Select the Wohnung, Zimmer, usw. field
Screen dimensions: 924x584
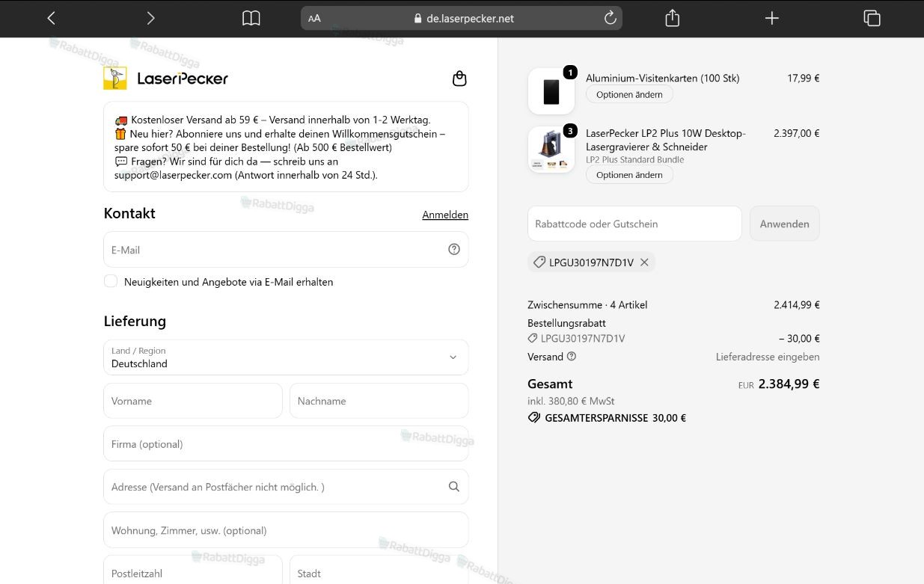coord(286,530)
